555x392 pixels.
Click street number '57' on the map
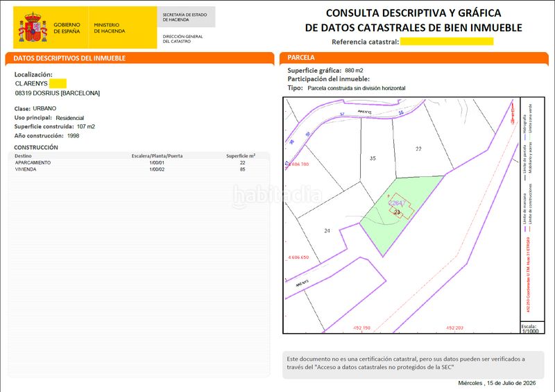click(342, 114)
